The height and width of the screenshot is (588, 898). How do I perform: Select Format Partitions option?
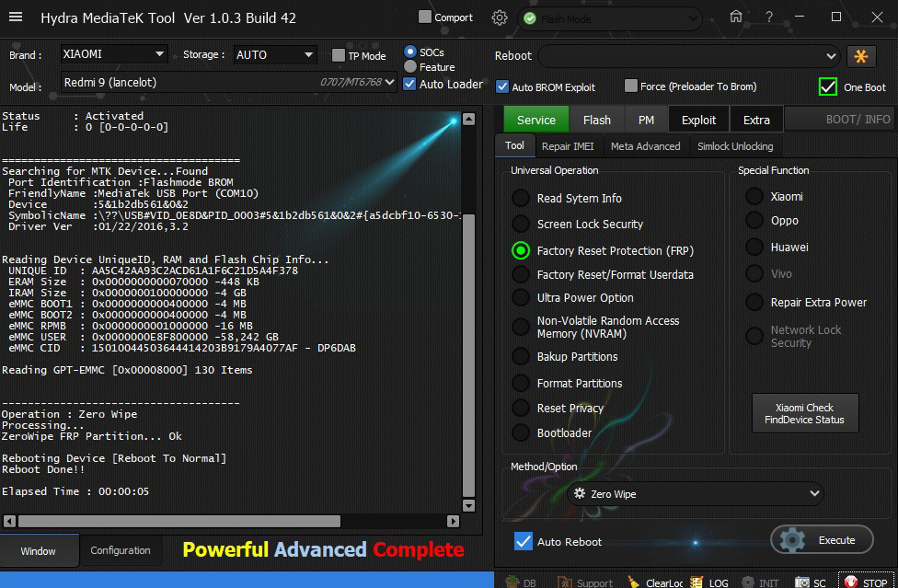tap(521, 383)
